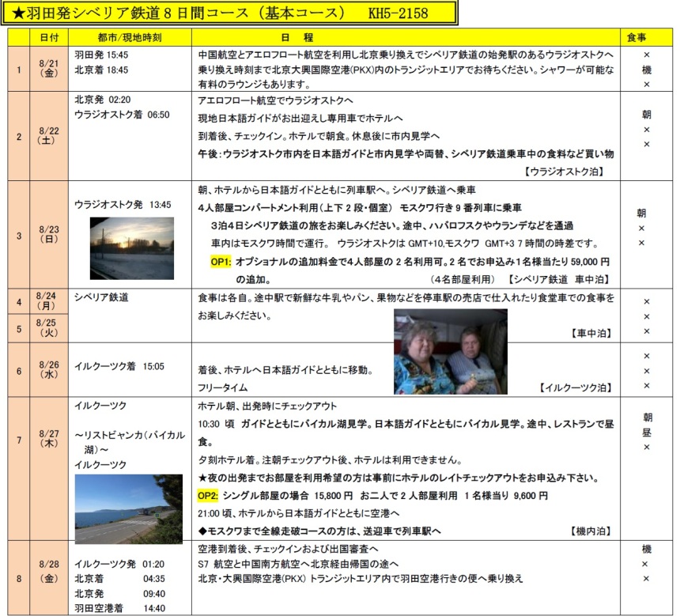680x616 pixels.
Task: Click the yellow tour title banner KH5-2158
Action: (229, 13)
